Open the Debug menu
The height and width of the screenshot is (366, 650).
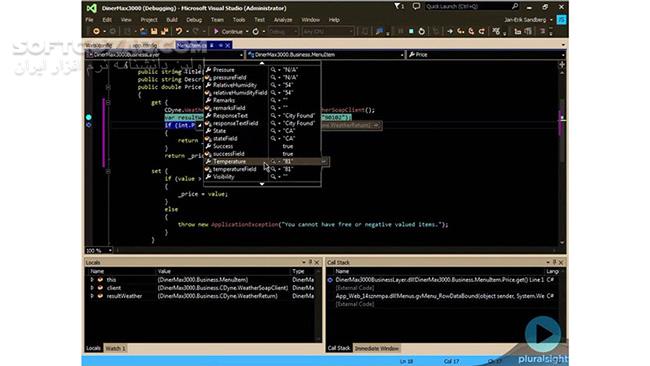194,19
